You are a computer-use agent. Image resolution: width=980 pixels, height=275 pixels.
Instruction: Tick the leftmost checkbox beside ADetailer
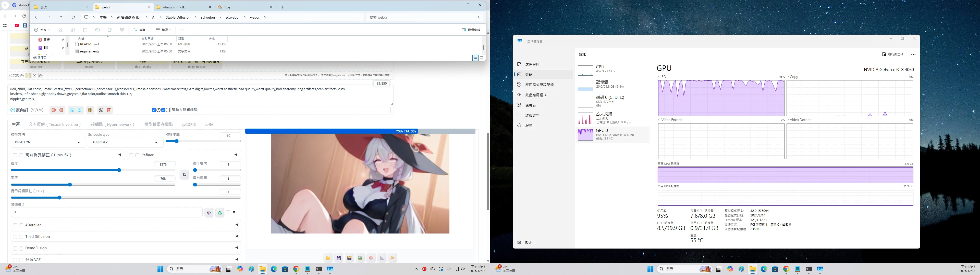[15, 225]
